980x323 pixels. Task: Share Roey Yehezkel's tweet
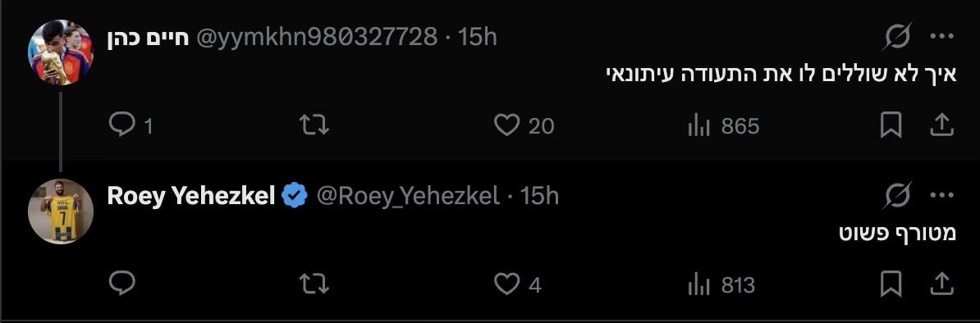point(942,284)
